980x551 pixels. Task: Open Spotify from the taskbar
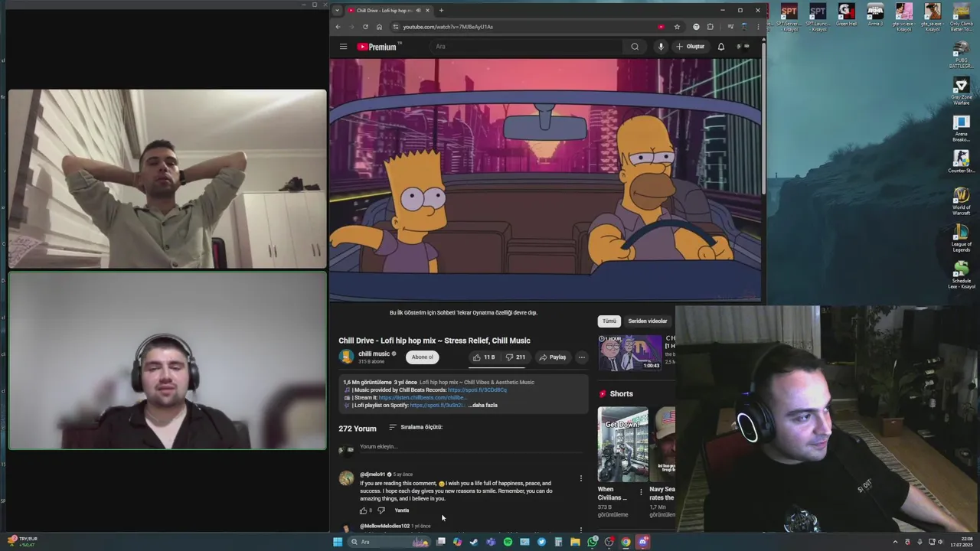pyautogui.click(x=508, y=542)
